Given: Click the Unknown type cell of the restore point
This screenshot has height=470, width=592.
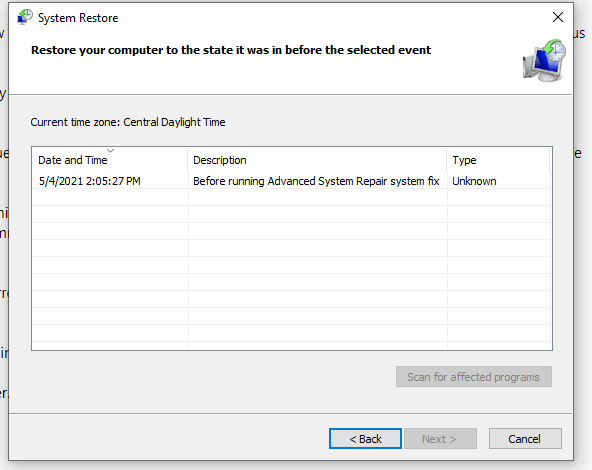Looking at the screenshot, I should [474, 181].
